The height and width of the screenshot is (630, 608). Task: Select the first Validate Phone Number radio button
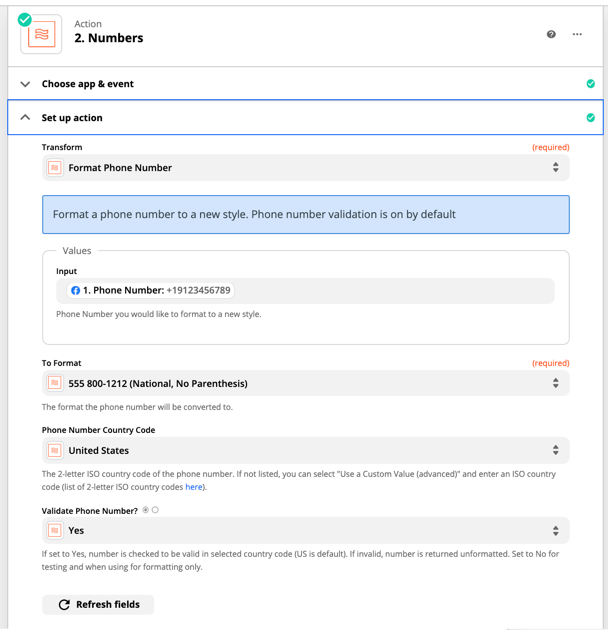click(145, 510)
